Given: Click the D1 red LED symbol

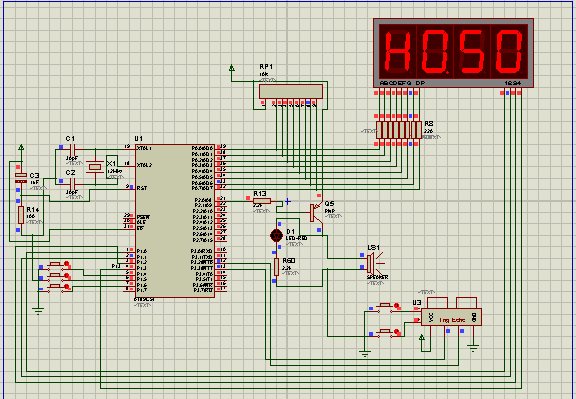Looking at the screenshot, I should click(276, 236).
